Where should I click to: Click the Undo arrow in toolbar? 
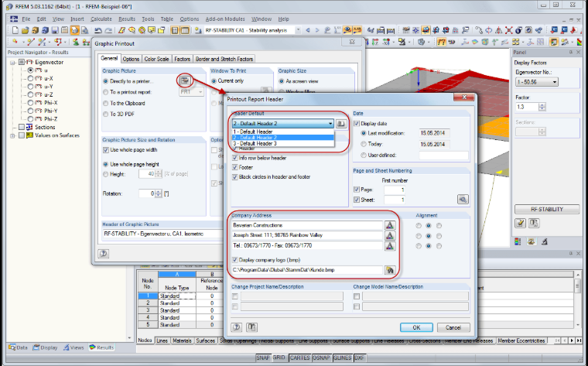[98, 30]
